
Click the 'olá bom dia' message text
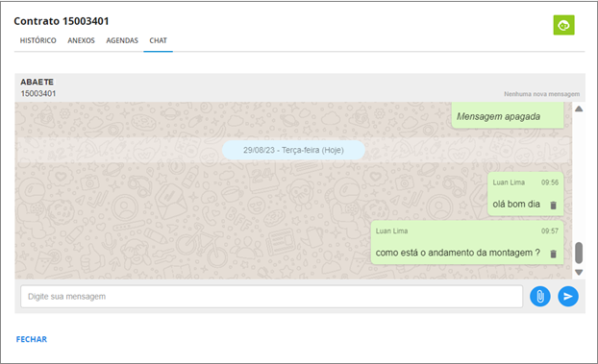pos(516,204)
